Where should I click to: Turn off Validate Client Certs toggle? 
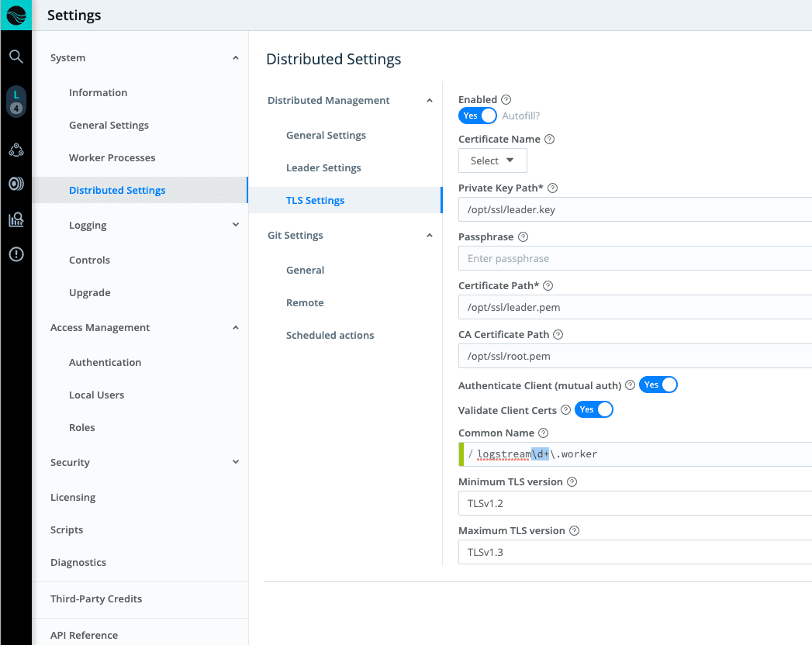coord(593,409)
